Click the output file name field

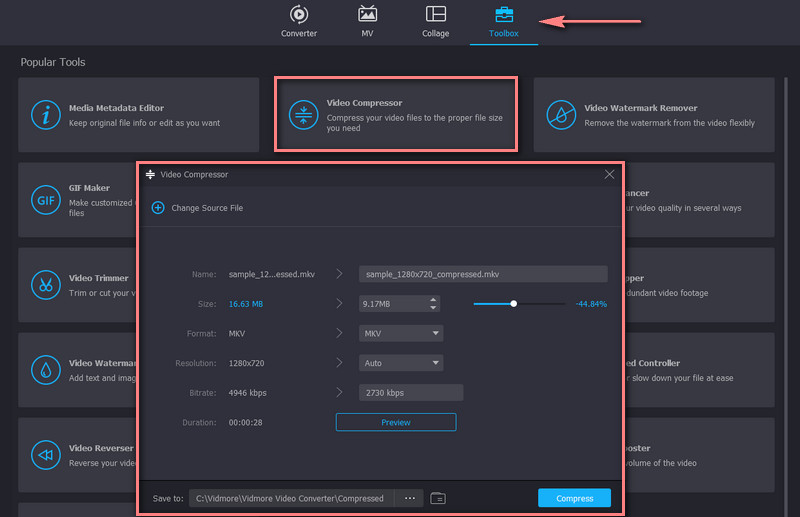(x=483, y=274)
